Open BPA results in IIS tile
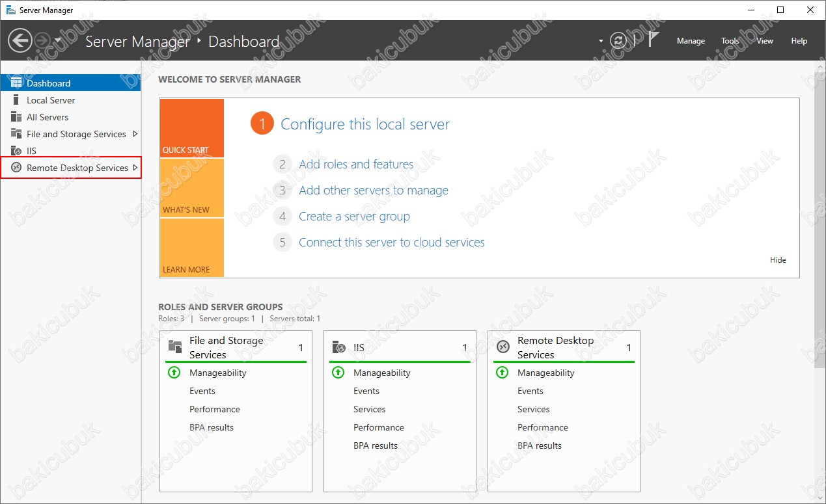The height and width of the screenshot is (504, 826). pos(376,445)
